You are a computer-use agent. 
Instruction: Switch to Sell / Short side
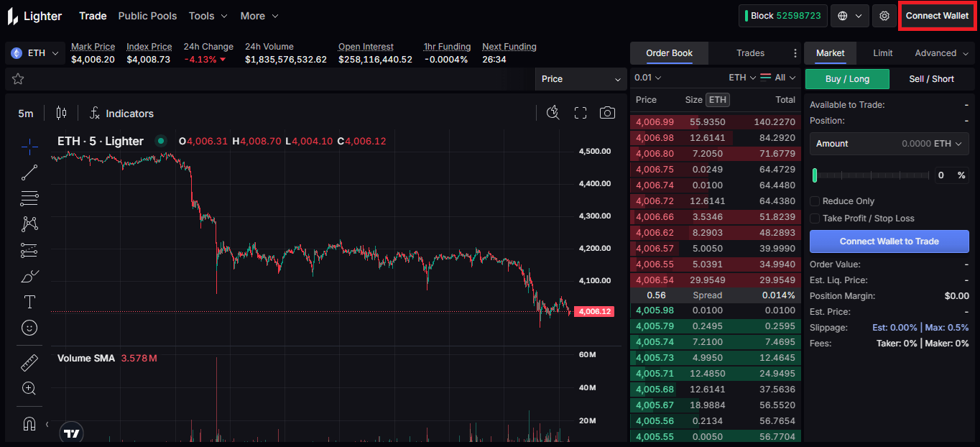pyautogui.click(x=931, y=79)
